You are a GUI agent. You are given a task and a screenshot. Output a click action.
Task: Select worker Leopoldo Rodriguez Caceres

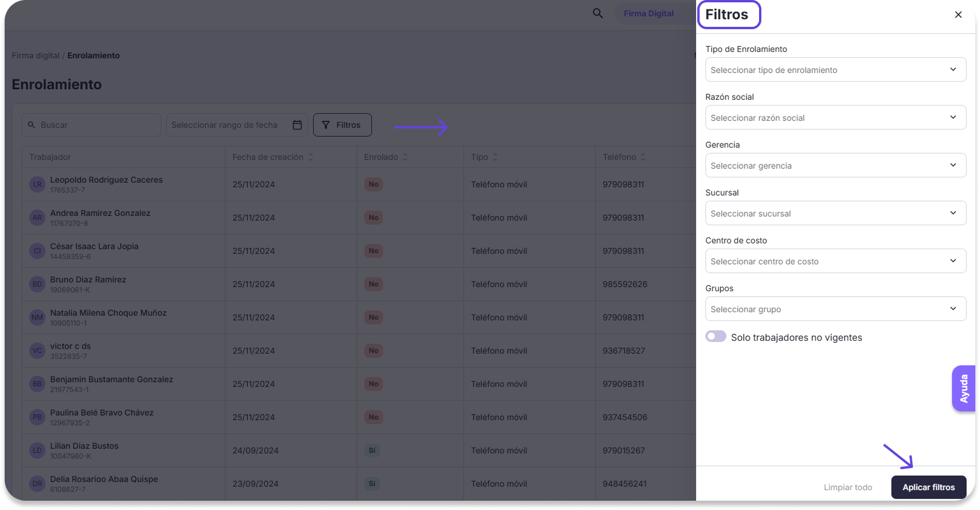click(x=106, y=180)
